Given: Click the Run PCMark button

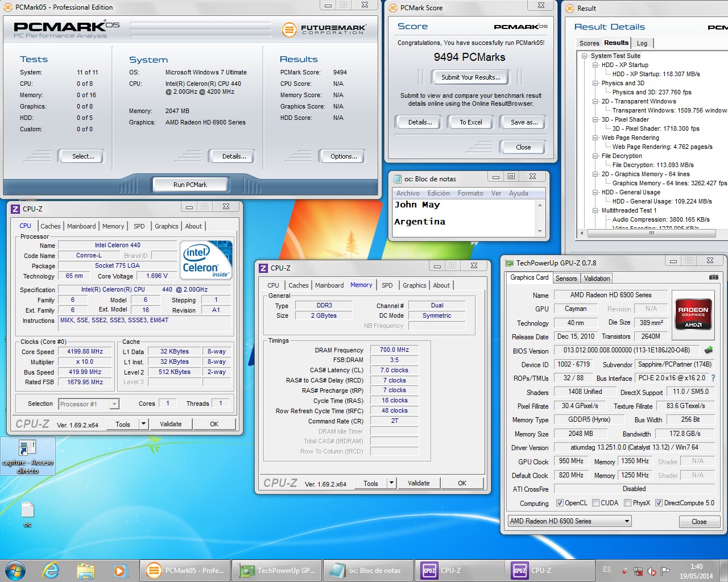Looking at the screenshot, I should (x=190, y=185).
